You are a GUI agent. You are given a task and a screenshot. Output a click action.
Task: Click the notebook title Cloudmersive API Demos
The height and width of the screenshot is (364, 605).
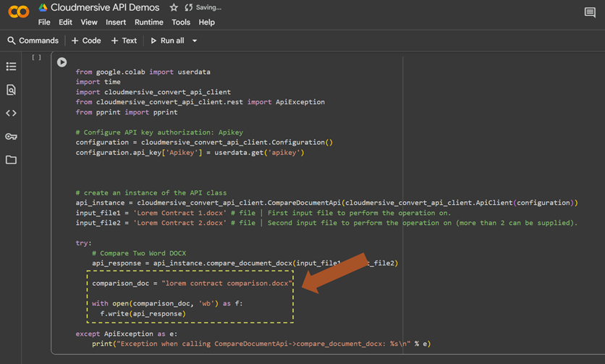105,7
